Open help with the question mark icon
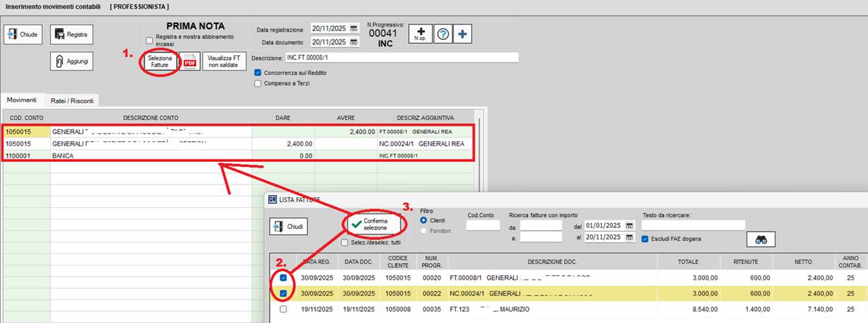This screenshot has height=323, width=868. 443,34
